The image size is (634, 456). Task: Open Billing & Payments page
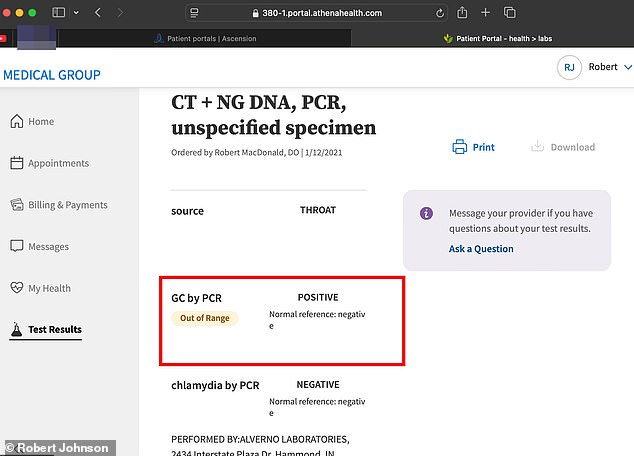66,205
